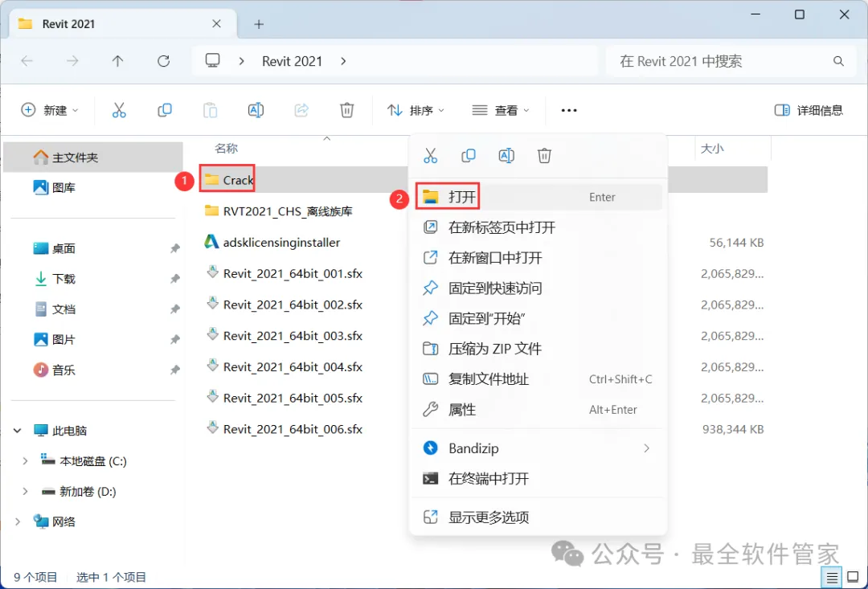Click the Rename icon in the toolbar

click(x=256, y=110)
